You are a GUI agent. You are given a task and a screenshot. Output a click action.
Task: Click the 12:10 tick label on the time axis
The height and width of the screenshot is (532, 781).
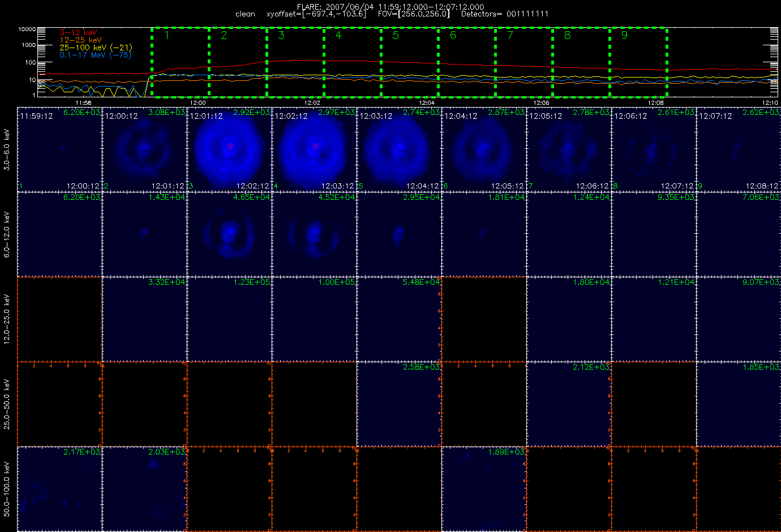(770, 102)
